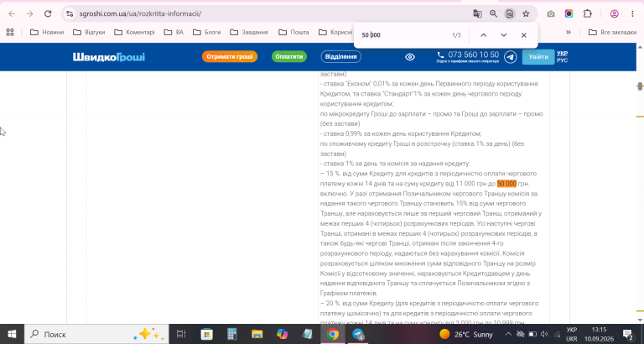Click the battery tray icon
644x344 pixels.
pos(532,334)
